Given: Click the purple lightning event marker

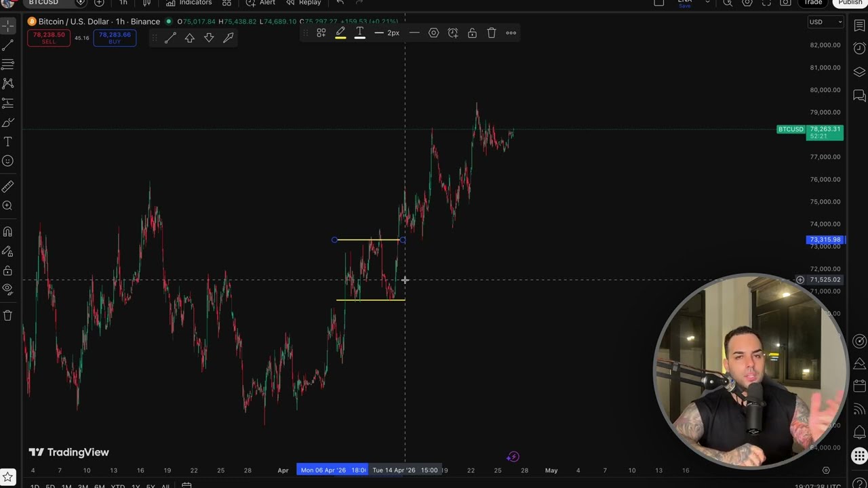Looking at the screenshot, I should pyautogui.click(x=513, y=457).
